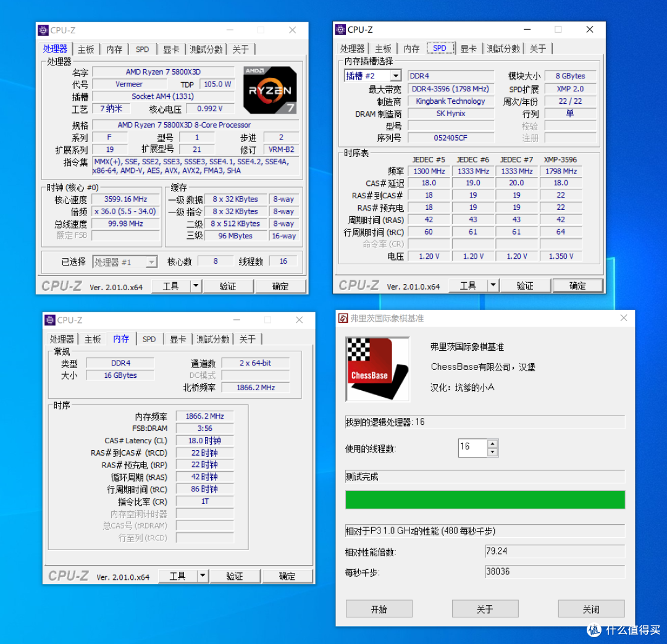Viewport: 667px width, 644px height.
Task: Click the 测试完成 status field
Action: [x=485, y=477]
